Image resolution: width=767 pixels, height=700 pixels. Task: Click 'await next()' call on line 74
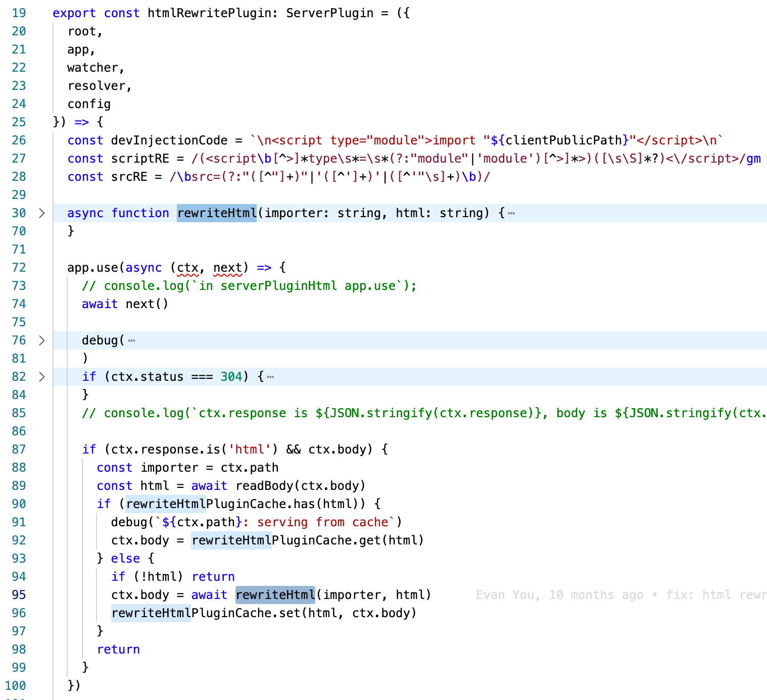(125, 304)
